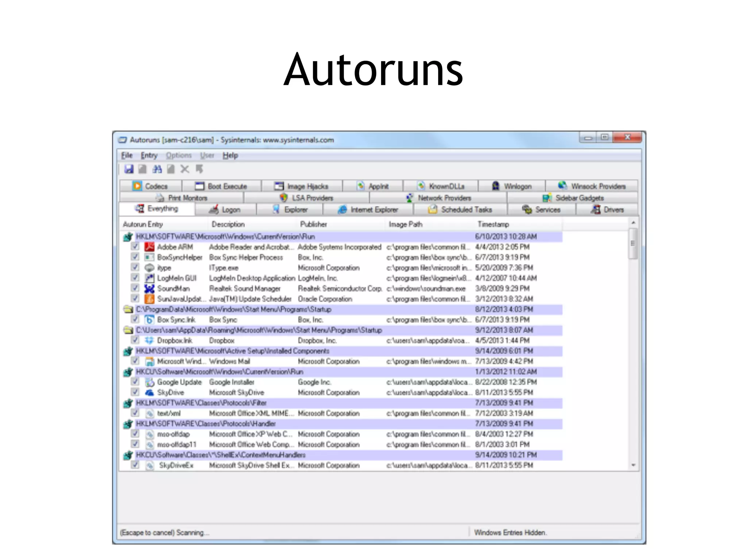Uncheck the SkyDriveEx shell extension entry
Viewport: 747px width, 560px height.
[135, 465]
